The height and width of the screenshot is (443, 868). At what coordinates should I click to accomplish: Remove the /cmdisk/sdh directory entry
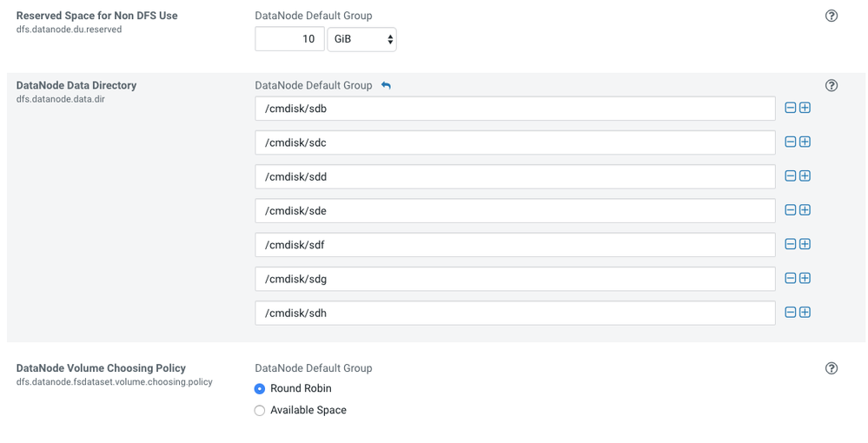[x=791, y=313]
